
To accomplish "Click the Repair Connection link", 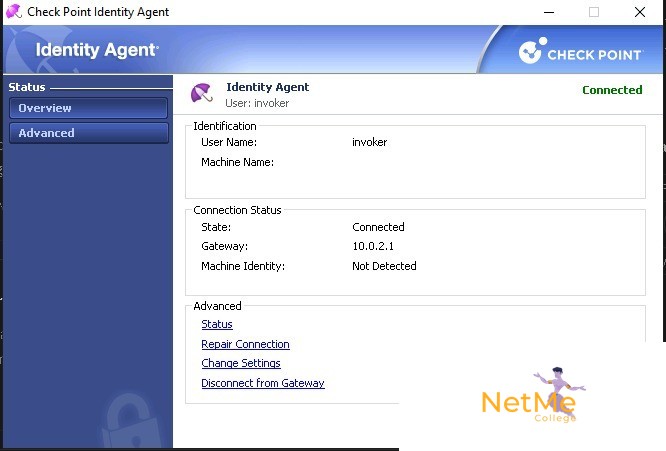I will coord(245,344).
